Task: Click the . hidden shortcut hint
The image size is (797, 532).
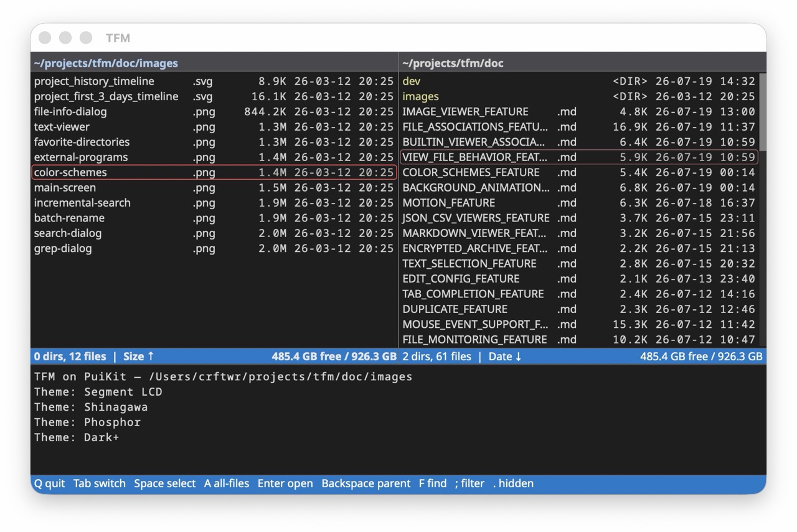Action: pos(513,483)
